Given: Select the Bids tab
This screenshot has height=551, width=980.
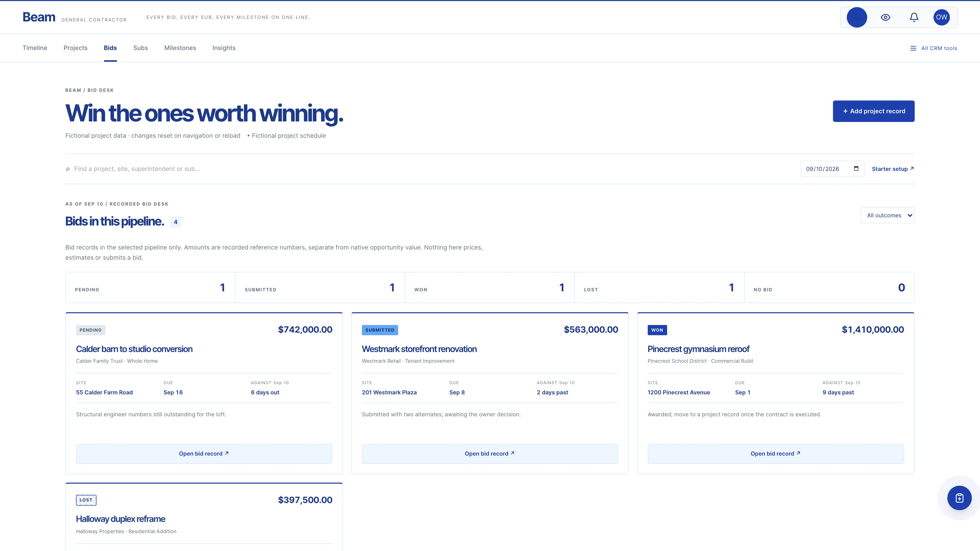Looking at the screenshot, I should pos(110,48).
